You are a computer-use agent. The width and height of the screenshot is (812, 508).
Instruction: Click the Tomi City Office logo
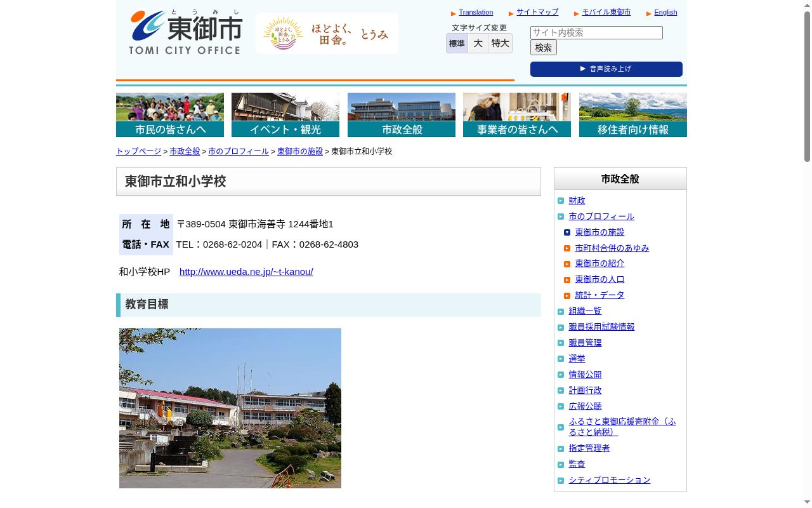185,32
